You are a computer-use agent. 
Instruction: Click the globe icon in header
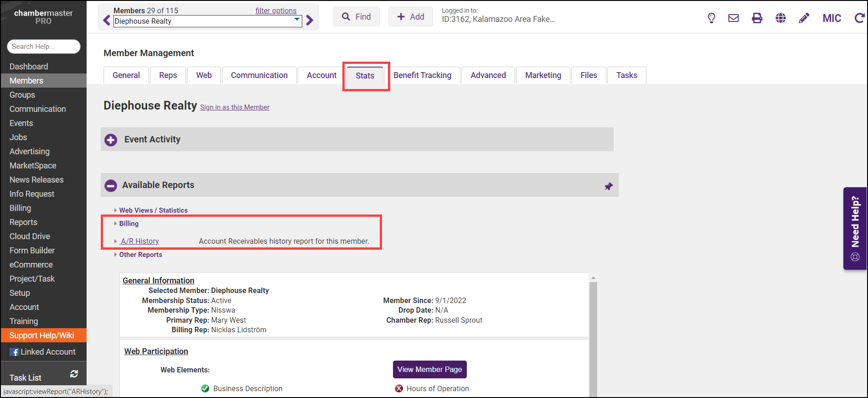pos(780,18)
